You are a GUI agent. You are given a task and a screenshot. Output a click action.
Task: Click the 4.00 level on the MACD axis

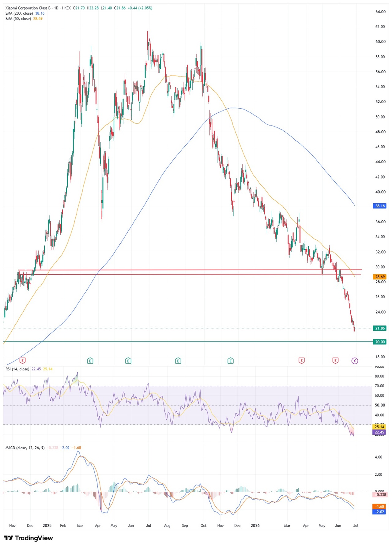[x=379, y=457]
